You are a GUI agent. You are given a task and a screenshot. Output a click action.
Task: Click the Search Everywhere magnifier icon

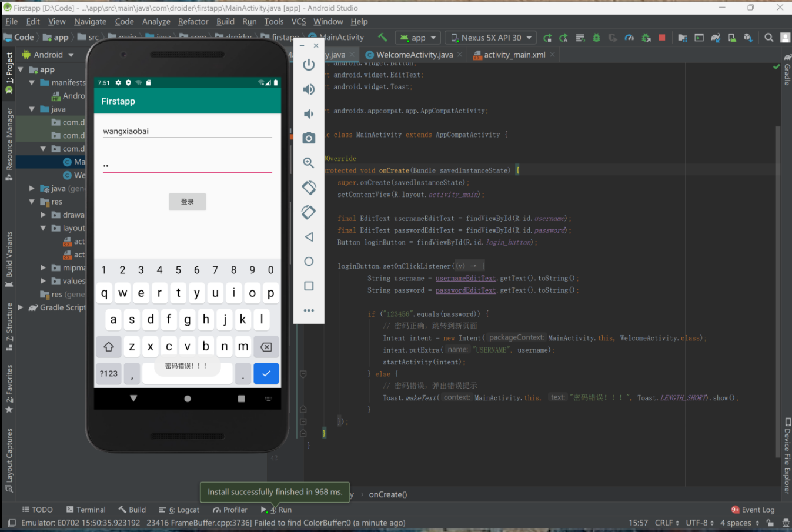point(768,38)
